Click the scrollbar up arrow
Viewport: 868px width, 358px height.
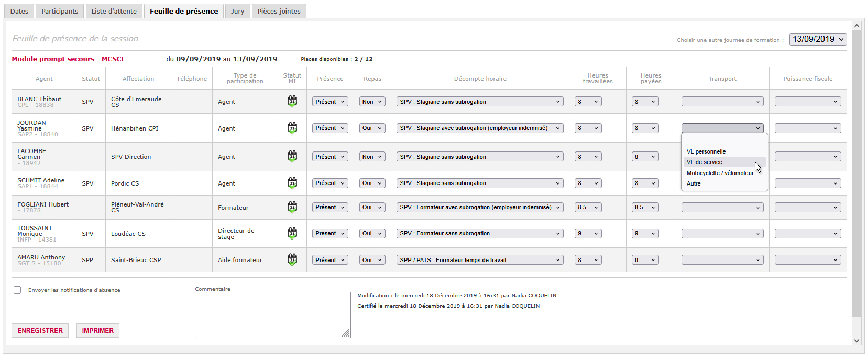click(856, 25)
